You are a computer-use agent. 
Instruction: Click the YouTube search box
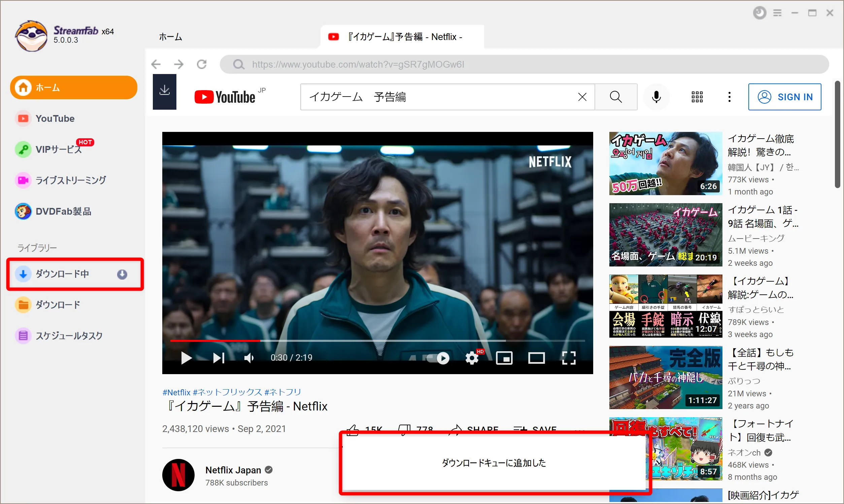pyautogui.click(x=448, y=97)
